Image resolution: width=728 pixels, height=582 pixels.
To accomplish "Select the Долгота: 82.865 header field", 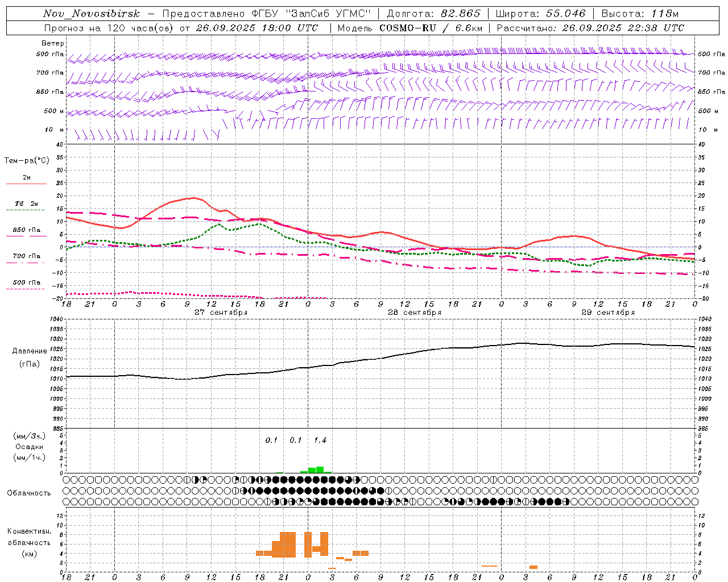I will 434,14.
